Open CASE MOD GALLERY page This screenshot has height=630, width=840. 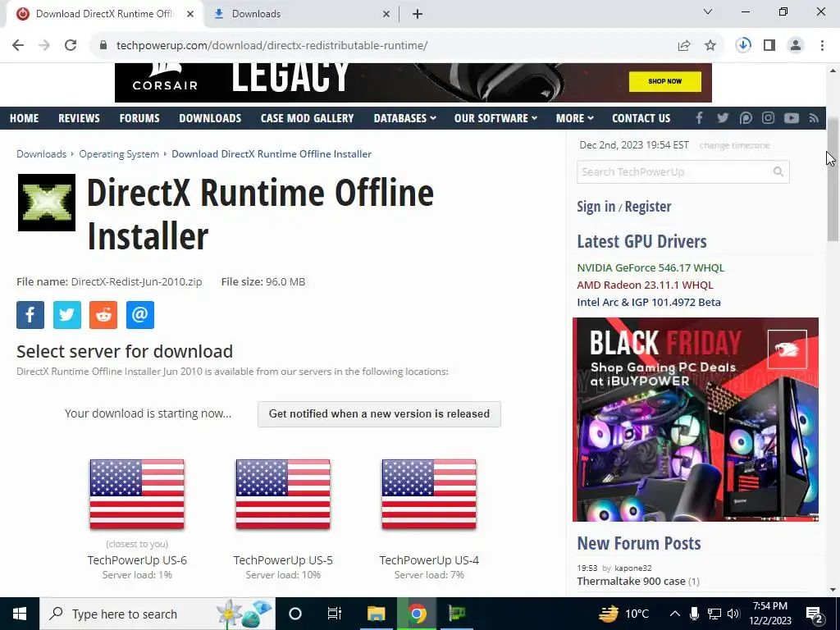click(307, 118)
